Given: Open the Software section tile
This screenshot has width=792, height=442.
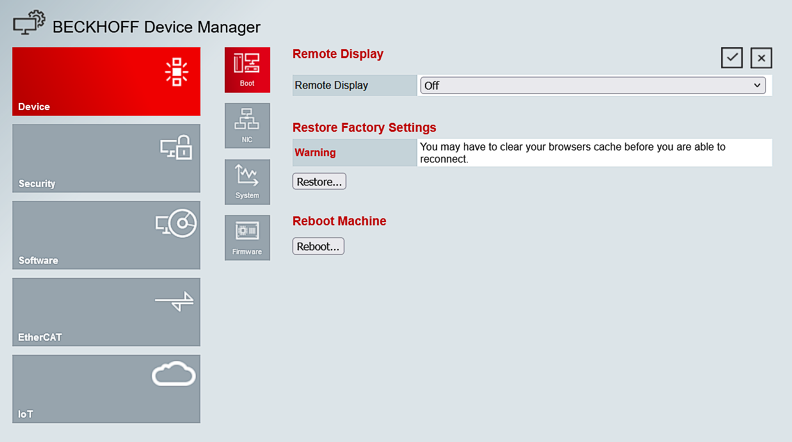Looking at the screenshot, I should [106, 235].
